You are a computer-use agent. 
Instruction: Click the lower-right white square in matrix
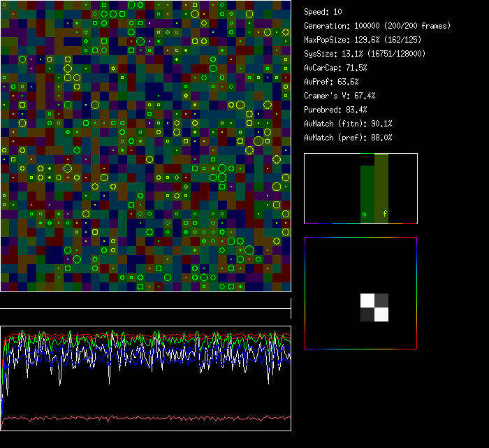[x=381, y=315]
